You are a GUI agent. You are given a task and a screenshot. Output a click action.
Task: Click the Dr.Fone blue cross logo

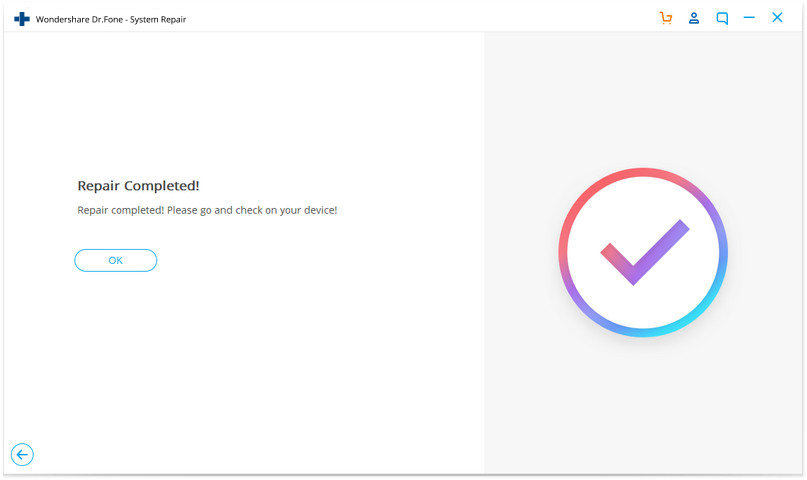[22, 19]
